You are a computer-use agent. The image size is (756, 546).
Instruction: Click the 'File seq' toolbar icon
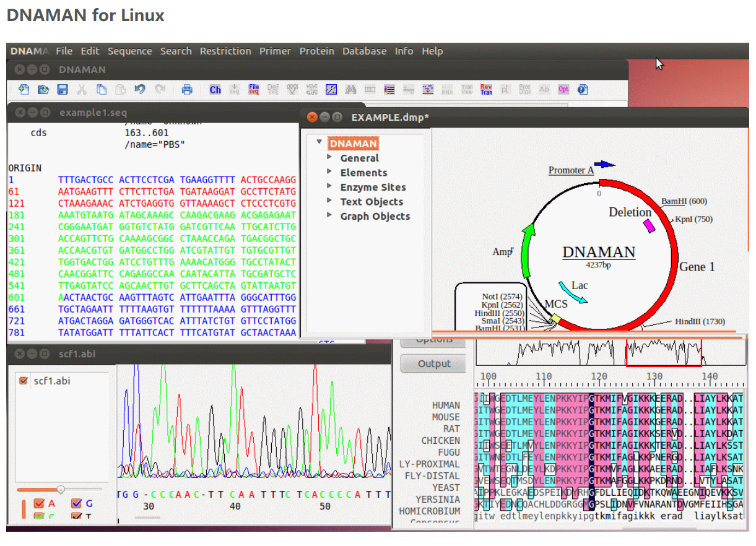coord(254,90)
